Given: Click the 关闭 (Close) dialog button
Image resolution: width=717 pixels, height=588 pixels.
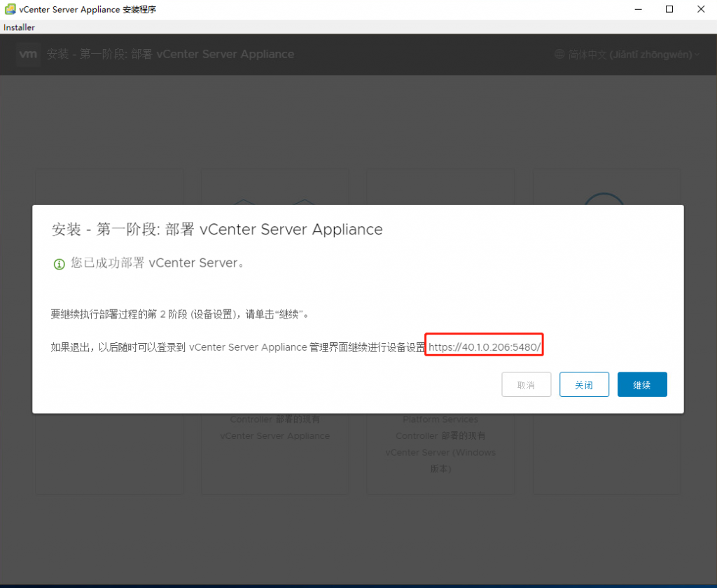Looking at the screenshot, I should [584, 384].
